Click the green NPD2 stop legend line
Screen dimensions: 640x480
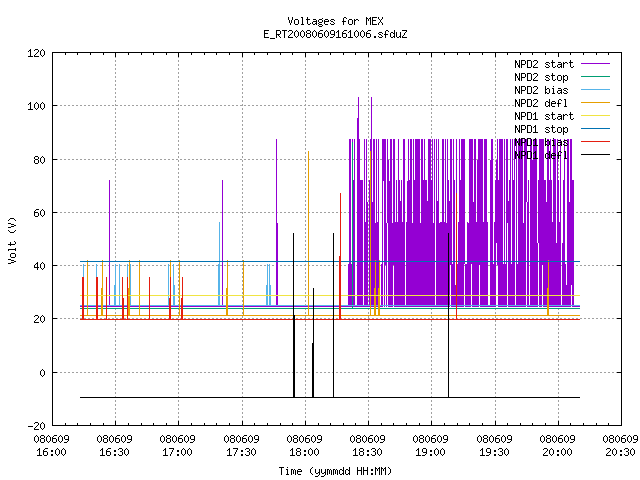(595, 76)
